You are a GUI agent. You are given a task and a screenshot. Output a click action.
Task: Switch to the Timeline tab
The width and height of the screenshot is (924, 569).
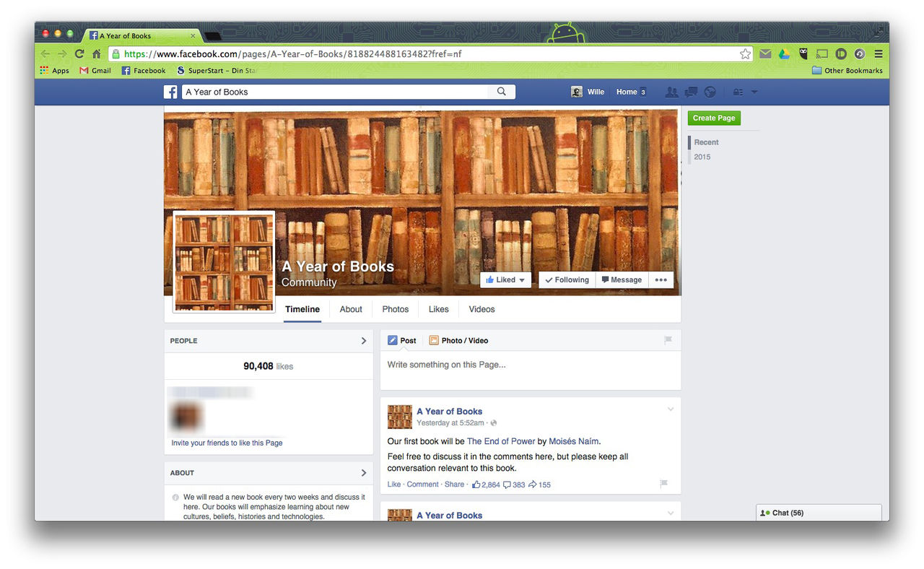(x=302, y=309)
